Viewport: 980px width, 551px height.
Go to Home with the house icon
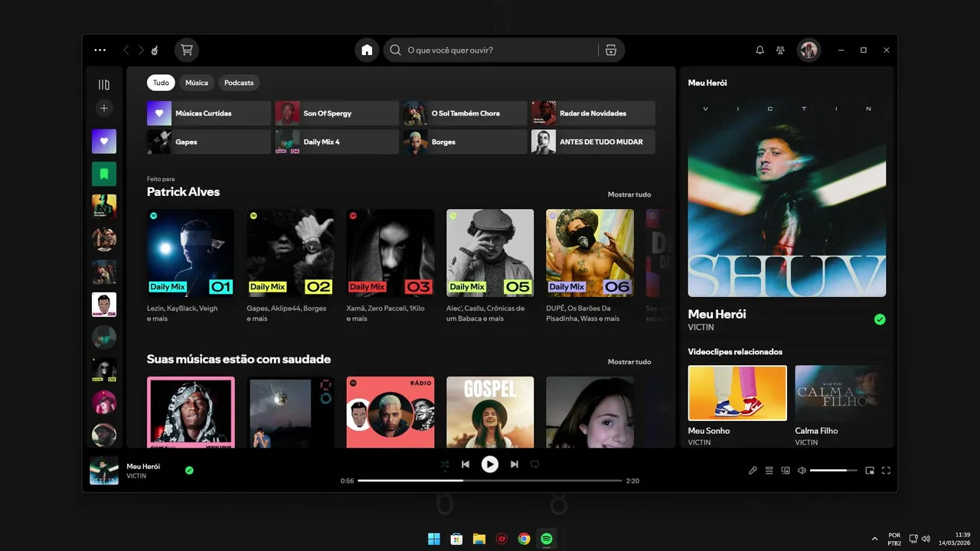367,51
